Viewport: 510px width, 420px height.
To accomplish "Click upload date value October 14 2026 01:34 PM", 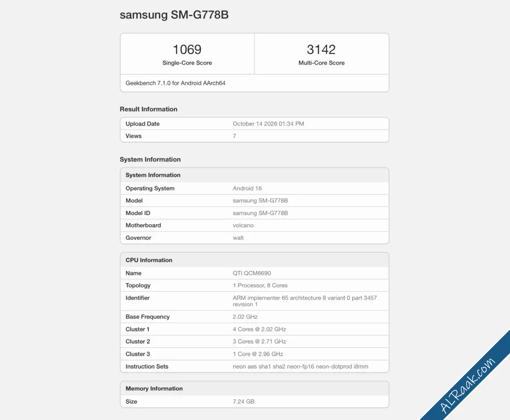I will click(x=268, y=124).
